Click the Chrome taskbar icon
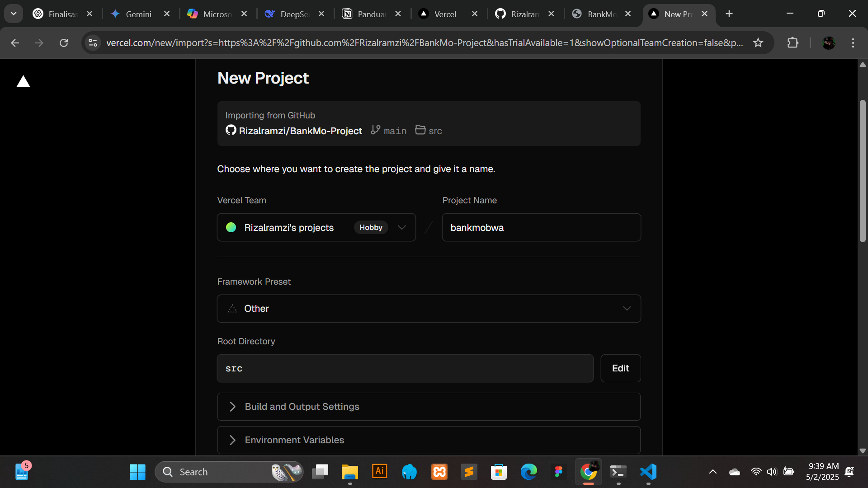The width and height of the screenshot is (868, 488). (589, 472)
